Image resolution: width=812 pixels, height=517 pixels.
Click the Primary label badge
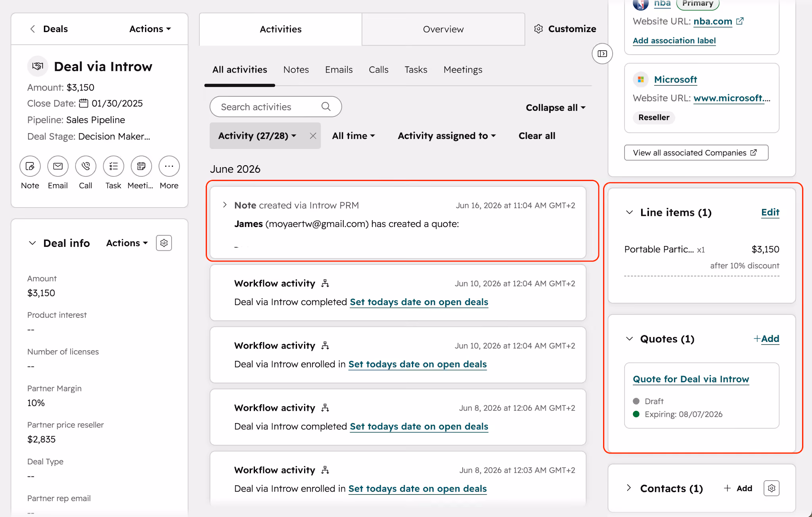pyautogui.click(x=698, y=4)
